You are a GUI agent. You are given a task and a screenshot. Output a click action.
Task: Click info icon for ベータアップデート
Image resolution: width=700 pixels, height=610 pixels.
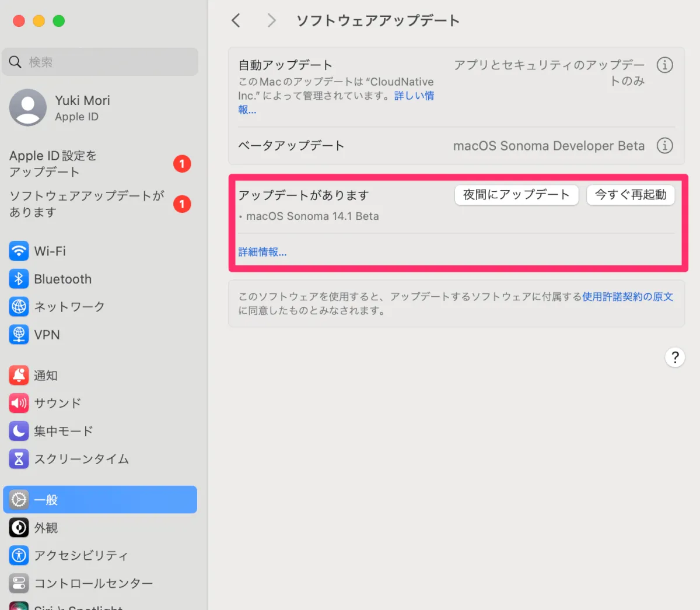[665, 145]
